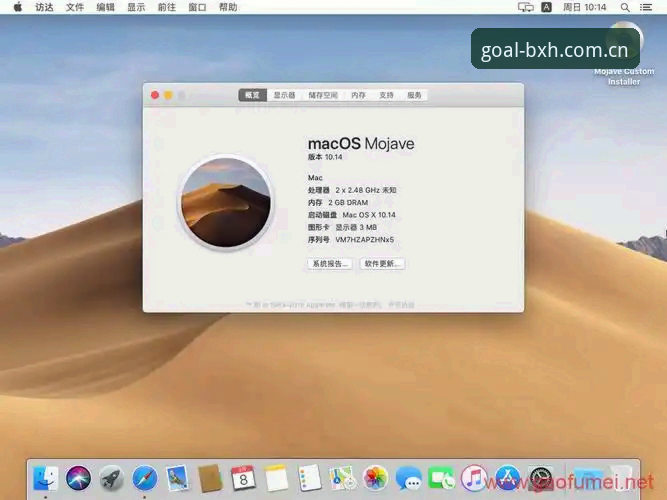The width and height of the screenshot is (667, 500).
Task: Open the 前往 menu
Action: coord(167,7)
